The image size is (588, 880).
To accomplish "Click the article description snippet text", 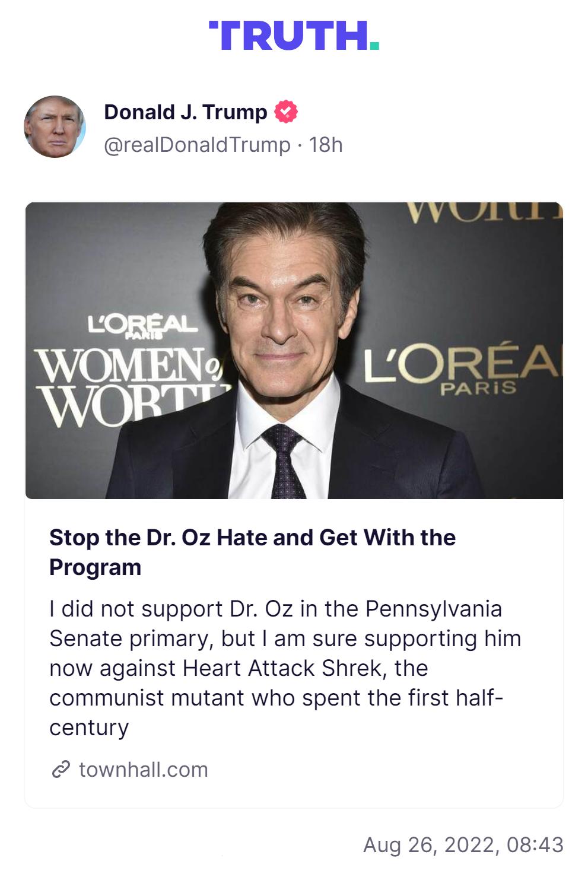I will click(285, 668).
